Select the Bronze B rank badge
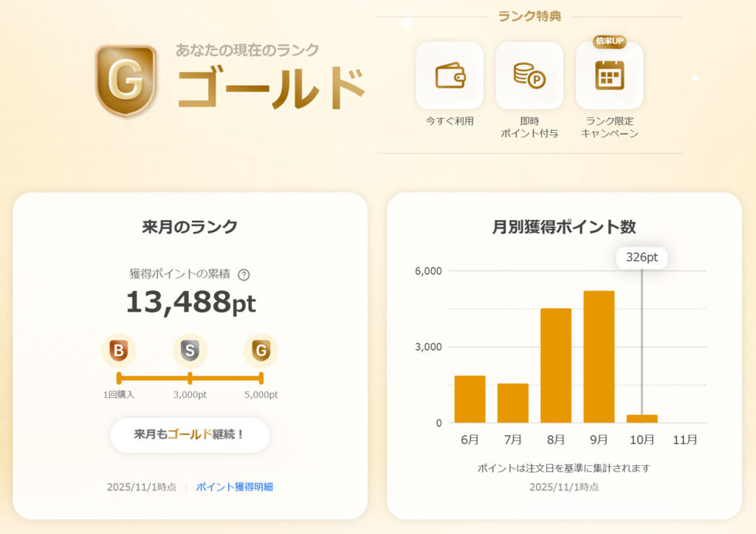 [119, 352]
